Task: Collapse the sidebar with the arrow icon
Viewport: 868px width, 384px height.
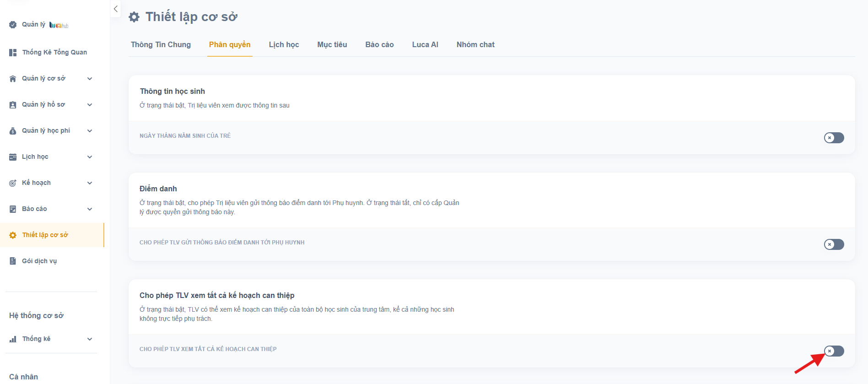Action: coord(116,9)
